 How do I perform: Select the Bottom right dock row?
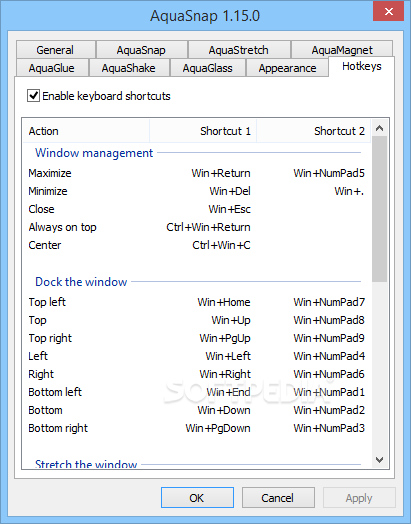point(197,428)
